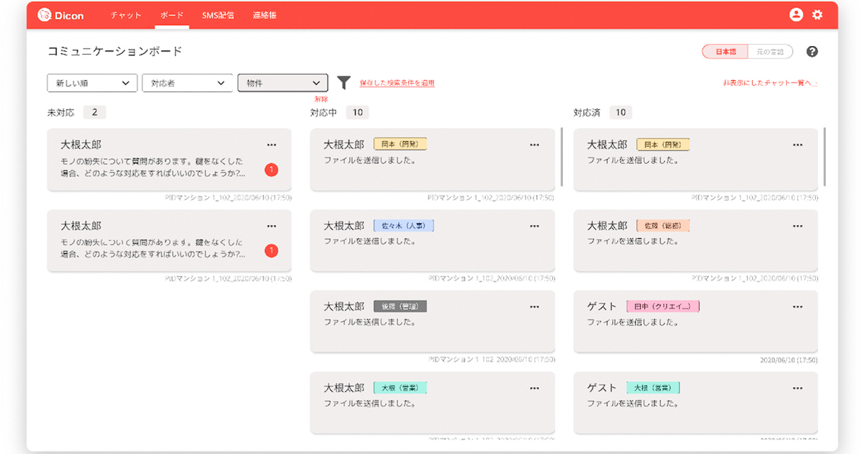868x454 pixels.
Task: Click 大根太郎 name on the 佐々木（人事）card
Action: (x=344, y=226)
